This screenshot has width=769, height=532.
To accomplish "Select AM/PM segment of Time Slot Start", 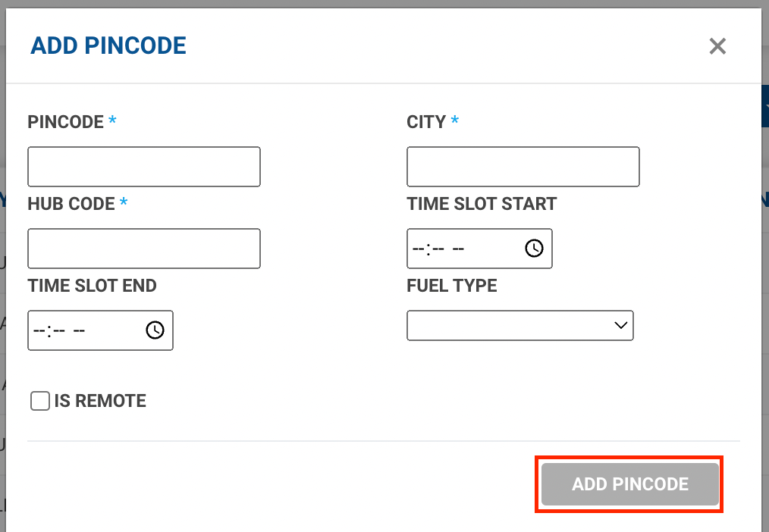I will coord(457,249).
